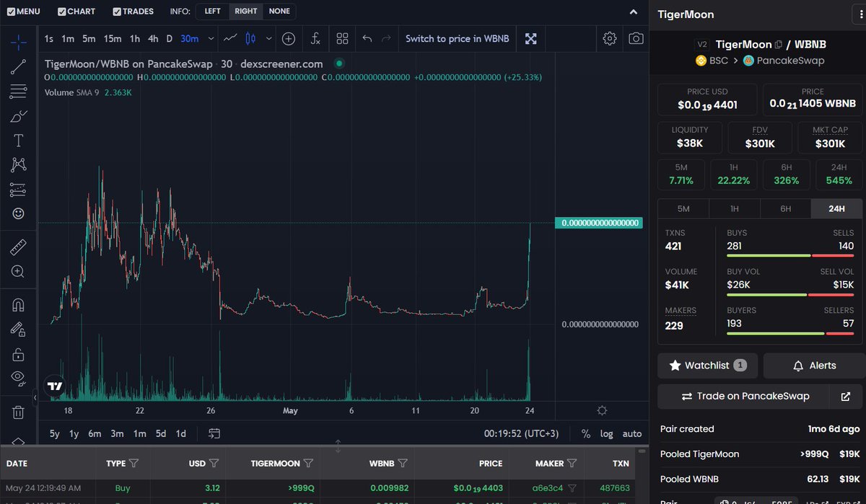
Task: Open the WBNB column filter
Action: click(x=403, y=463)
